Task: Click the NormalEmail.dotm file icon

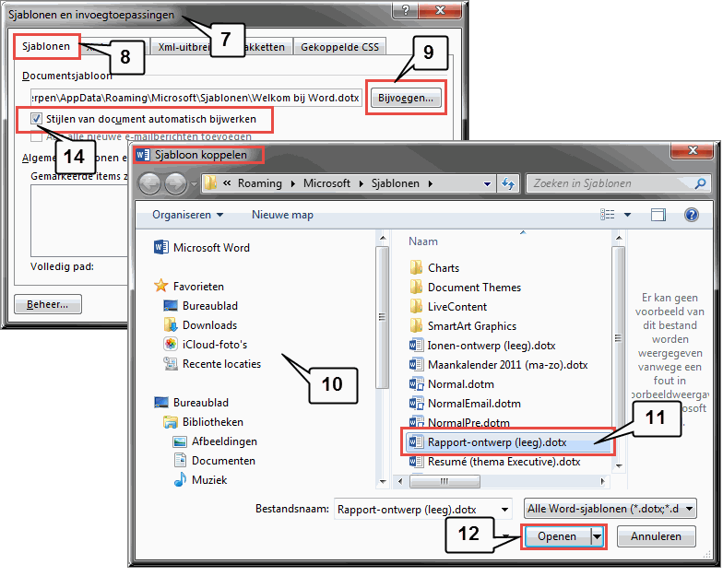Action: point(417,403)
